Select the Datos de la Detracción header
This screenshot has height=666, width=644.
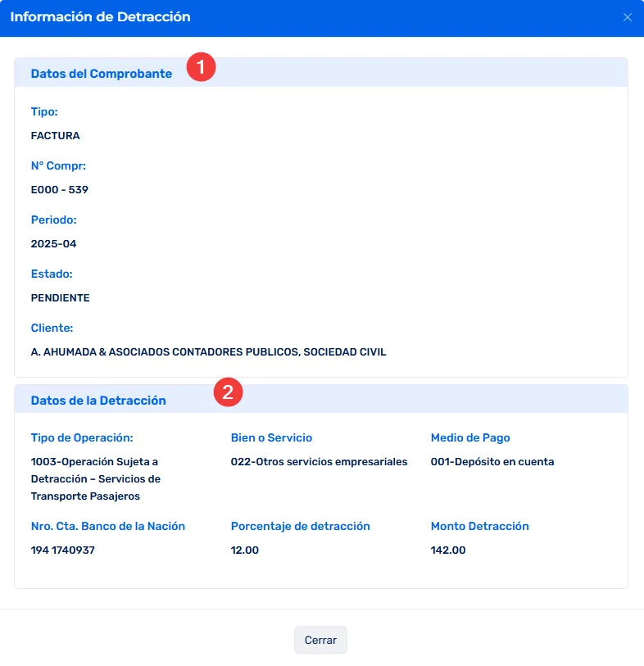[98, 401]
